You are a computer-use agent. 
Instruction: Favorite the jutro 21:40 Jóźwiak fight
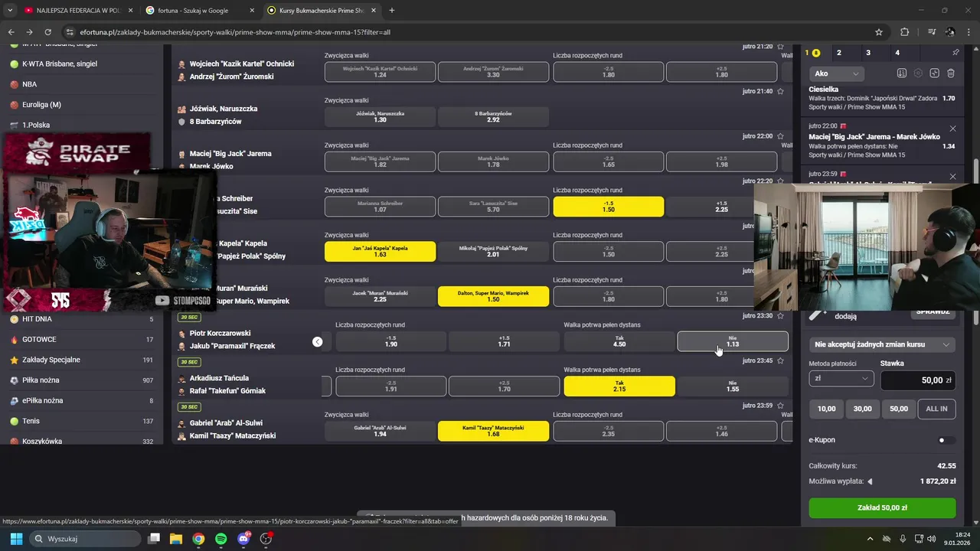[x=780, y=91]
